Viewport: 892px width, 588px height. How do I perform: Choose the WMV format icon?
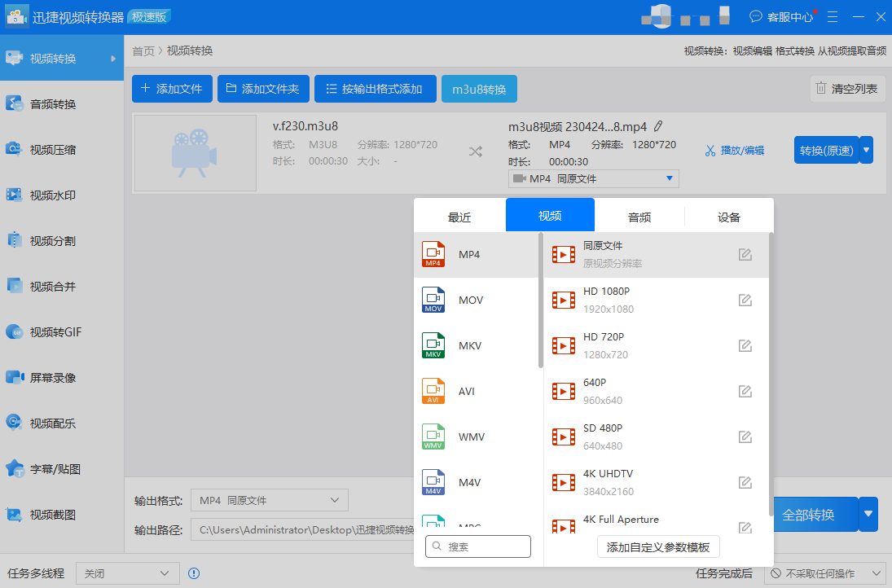coord(433,437)
